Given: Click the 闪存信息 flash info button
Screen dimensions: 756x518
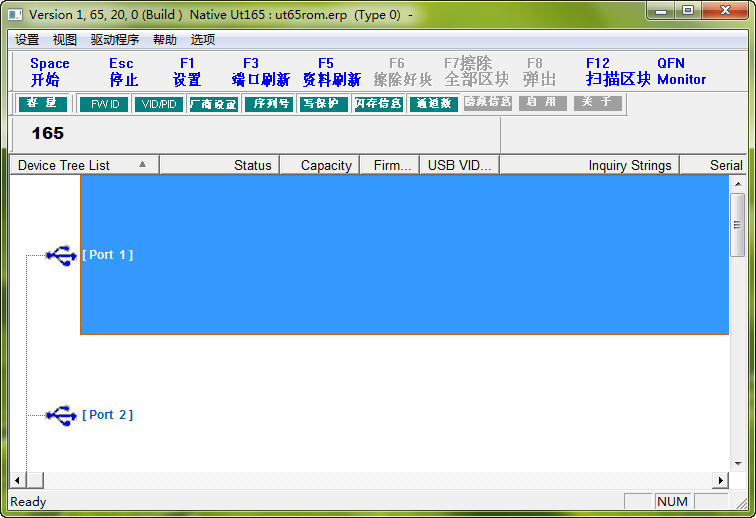Looking at the screenshot, I should pos(378,104).
